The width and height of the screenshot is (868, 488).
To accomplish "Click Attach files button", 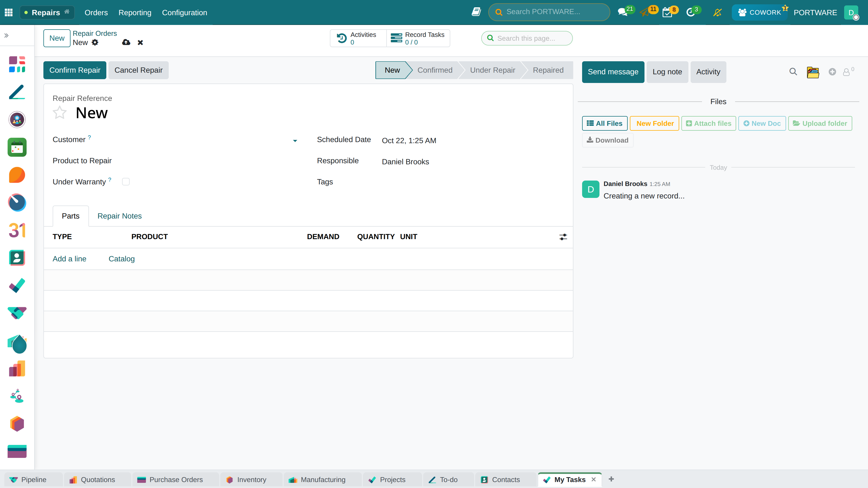I will [708, 123].
